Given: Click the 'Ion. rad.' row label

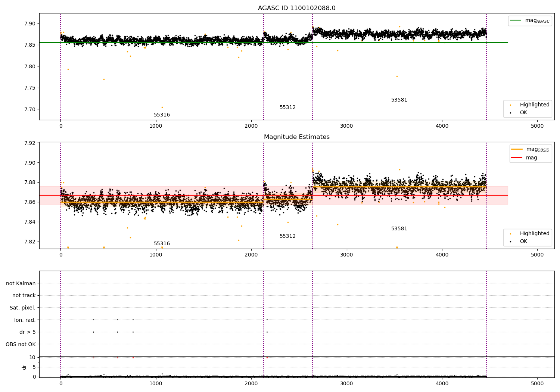Looking at the screenshot, I should point(25,320).
